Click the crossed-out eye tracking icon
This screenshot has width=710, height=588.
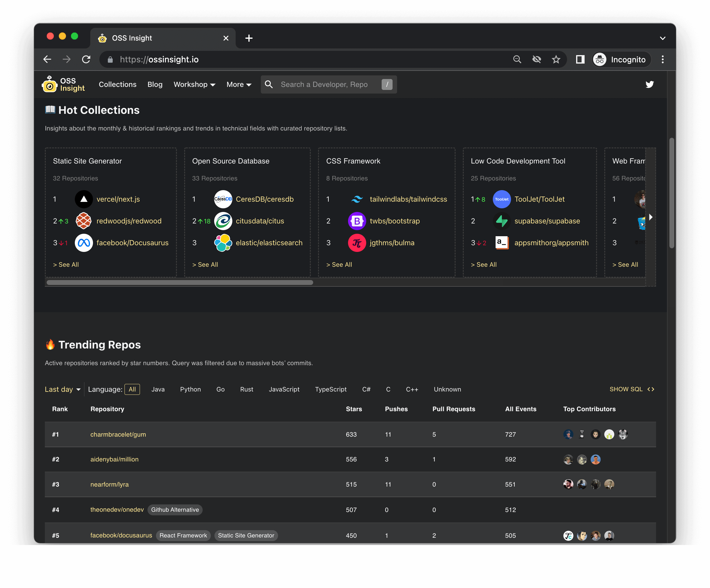(536, 59)
